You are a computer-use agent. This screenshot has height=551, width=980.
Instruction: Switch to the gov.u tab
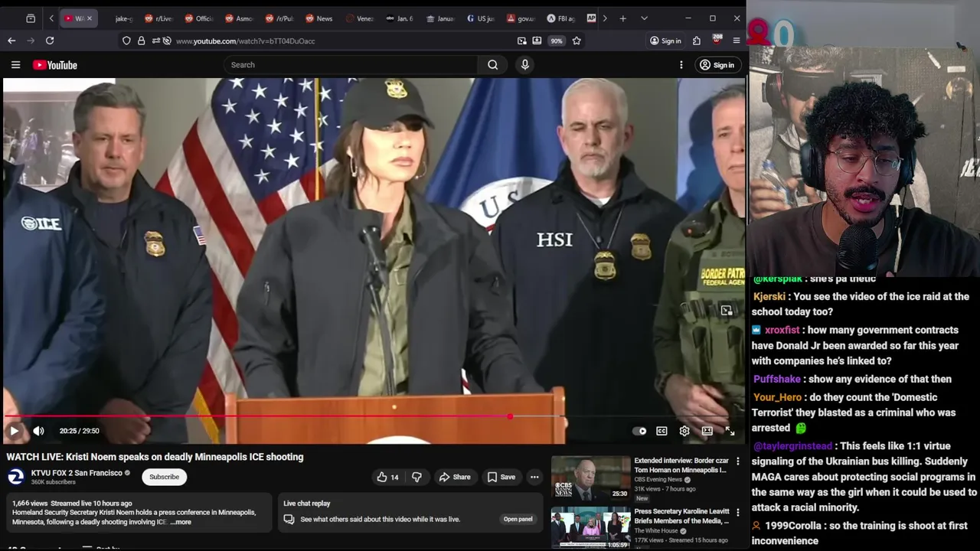(521, 18)
